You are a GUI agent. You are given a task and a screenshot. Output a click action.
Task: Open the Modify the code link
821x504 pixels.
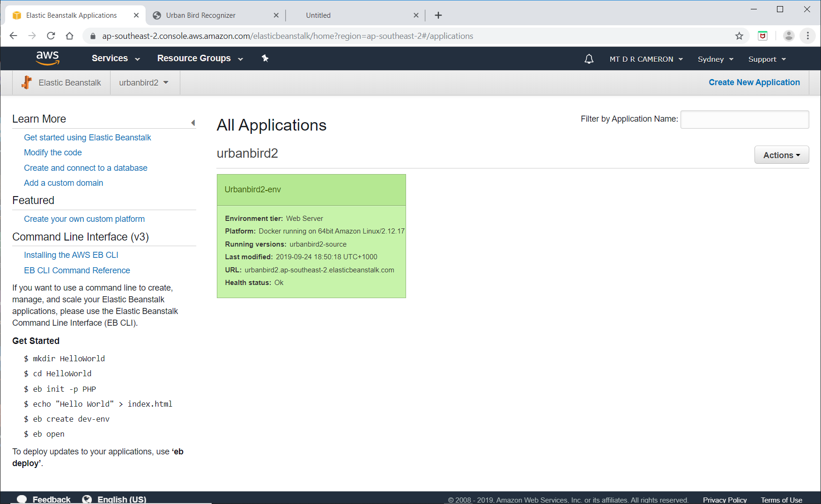tap(53, 153)
